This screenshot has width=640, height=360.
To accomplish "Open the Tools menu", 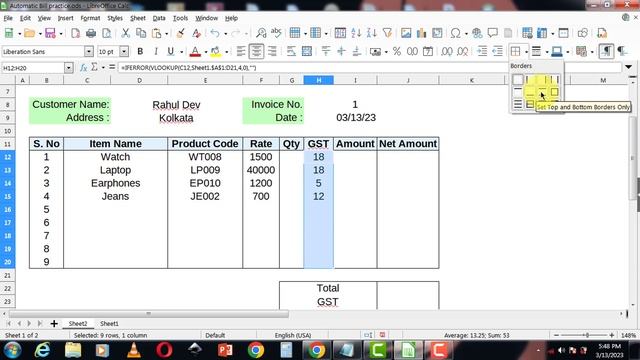I will [x=180, y=18].
